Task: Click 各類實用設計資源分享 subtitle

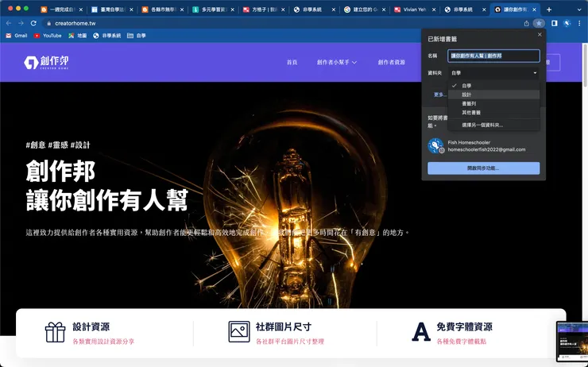Action: coord(103,342)
